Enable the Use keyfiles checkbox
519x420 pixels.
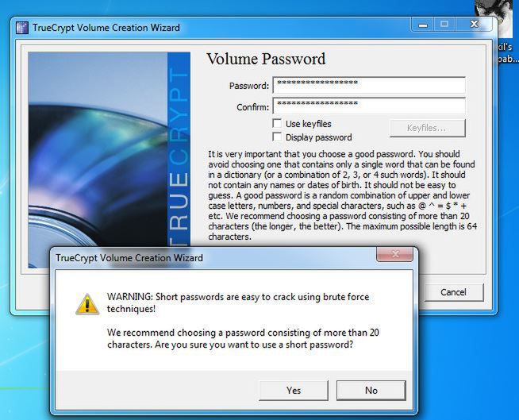tap(277, 124)
